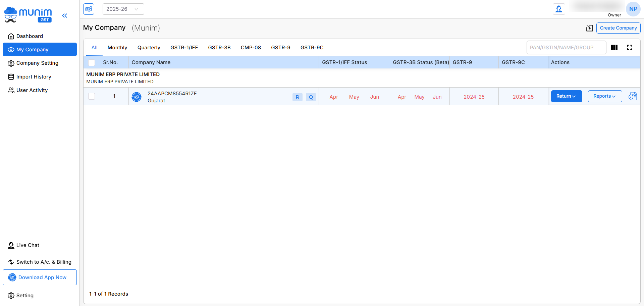Collapse the sidebar with double-chevron icon
Screen dimensions: 644x306
65,15
